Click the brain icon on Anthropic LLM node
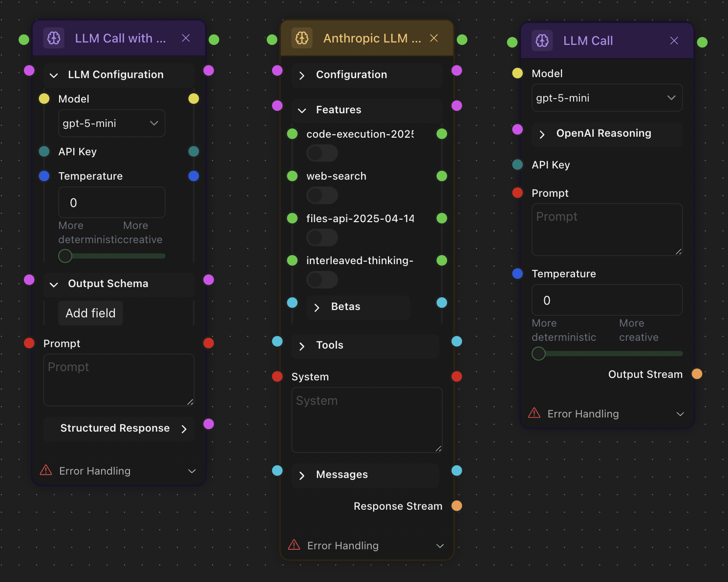This screenshot has height=582, width=728. point(302,38)
